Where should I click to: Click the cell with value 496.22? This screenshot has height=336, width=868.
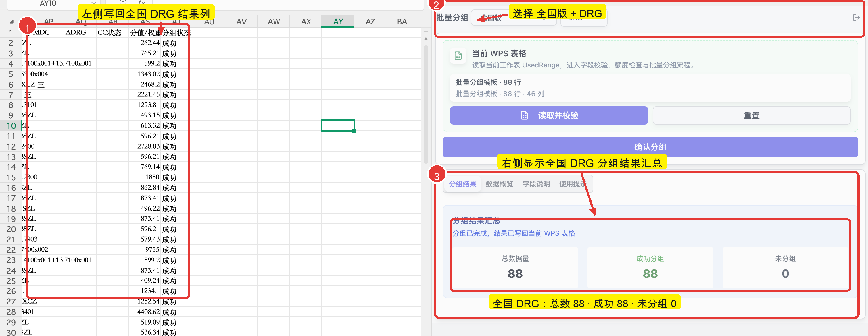click(x=145, y=208)
